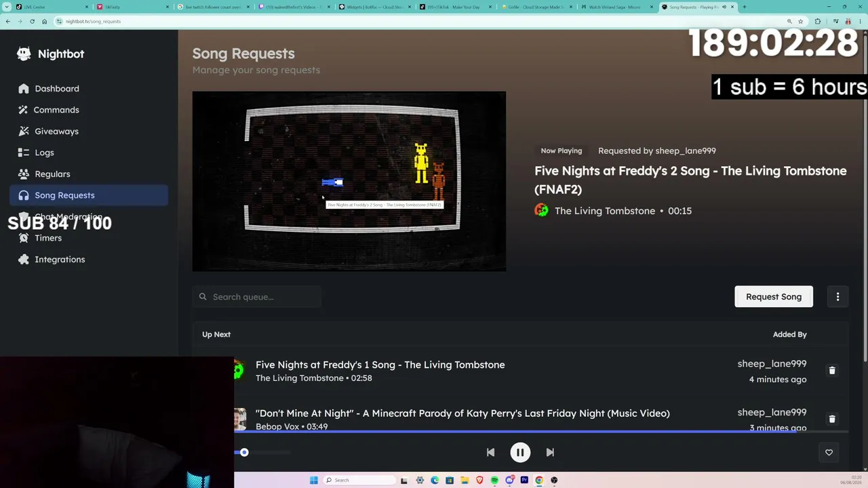Bookmark this page with the star icon
This screenshot has height=488, width=868.
tap(800, 21)
